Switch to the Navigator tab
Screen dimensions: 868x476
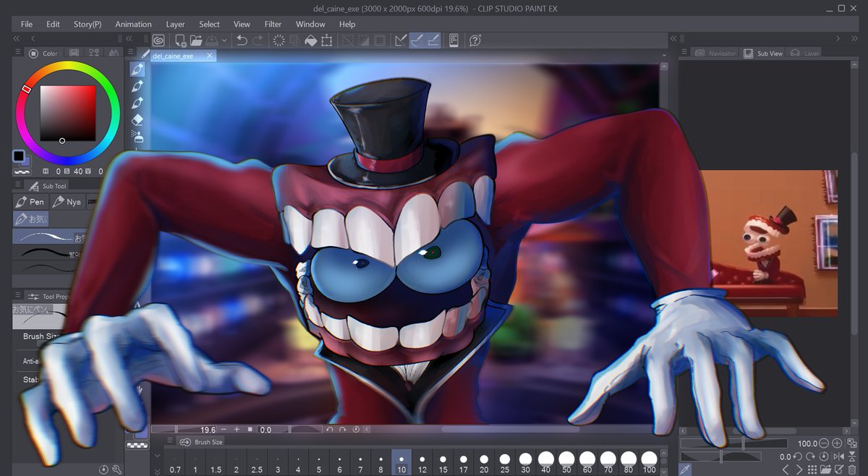click(x=715, y=53)
